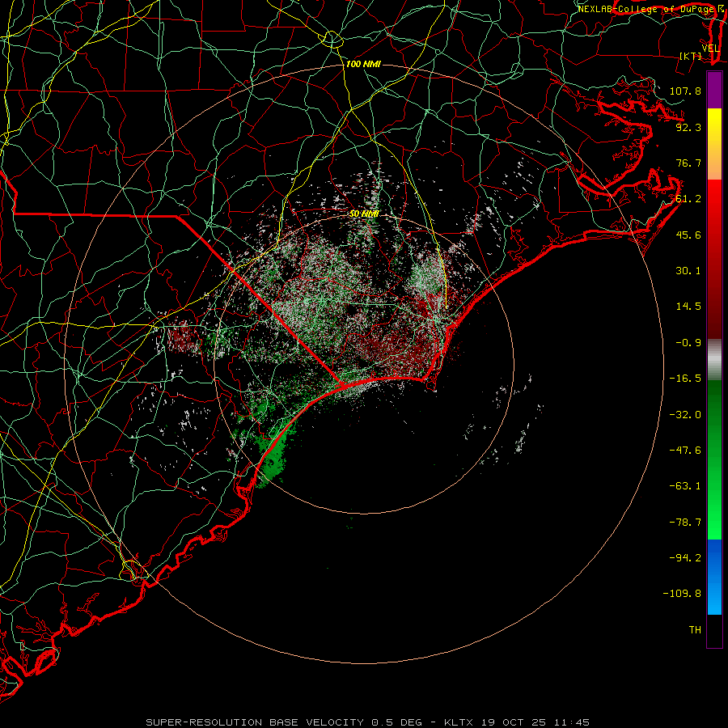Select the 107.8 scale value

tap(685, 91)
